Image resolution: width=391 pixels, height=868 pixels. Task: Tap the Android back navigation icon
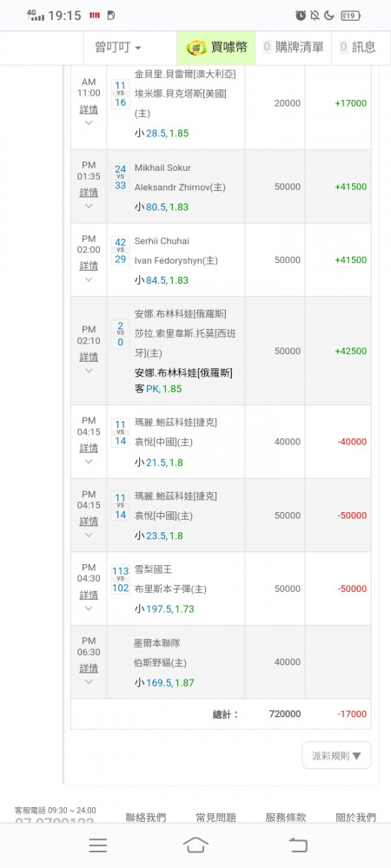tap(298, 845)
